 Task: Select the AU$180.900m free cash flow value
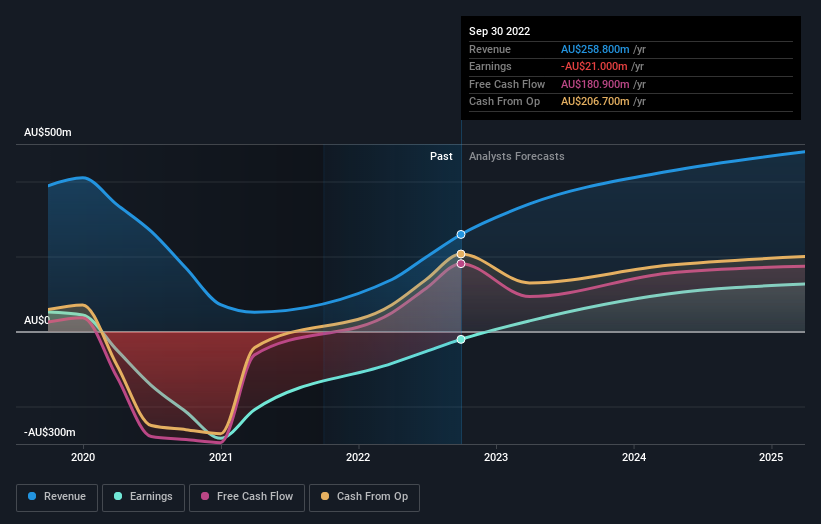point(595,84)
